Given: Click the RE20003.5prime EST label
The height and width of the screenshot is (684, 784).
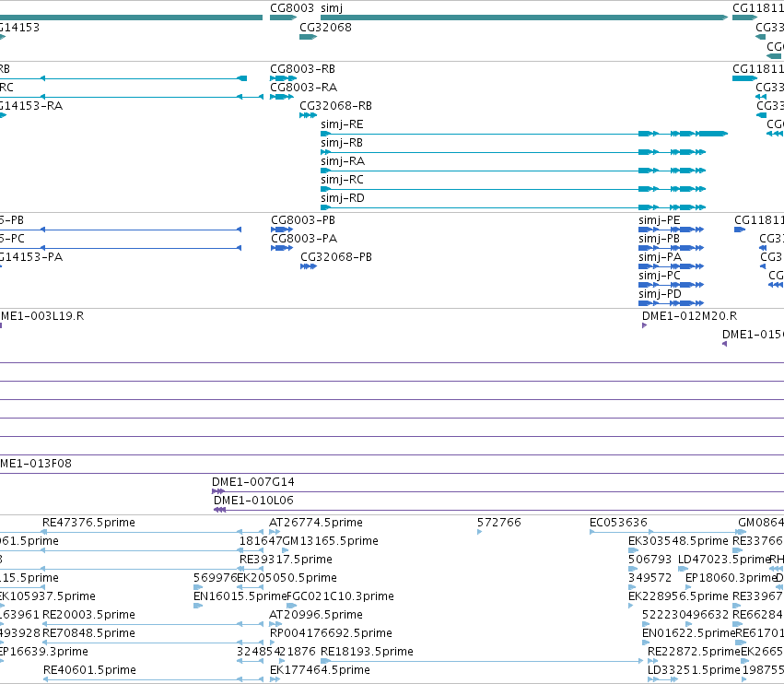Looking at the screenshot, I should (x=88, y=615).
